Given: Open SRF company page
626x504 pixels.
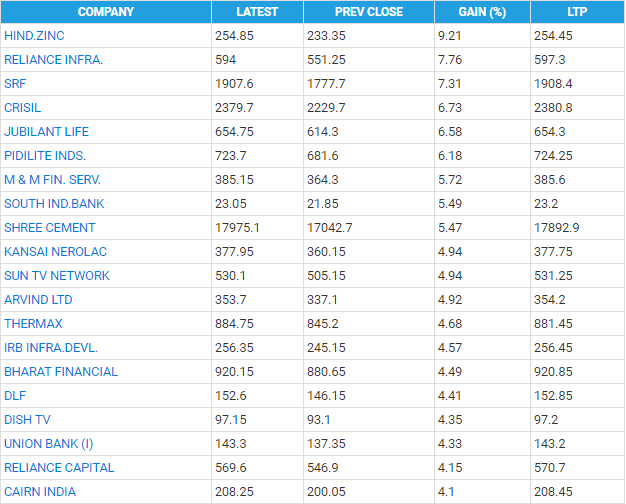Looking at the screenshot, I should pyautogui.click(x=15, y=83).
